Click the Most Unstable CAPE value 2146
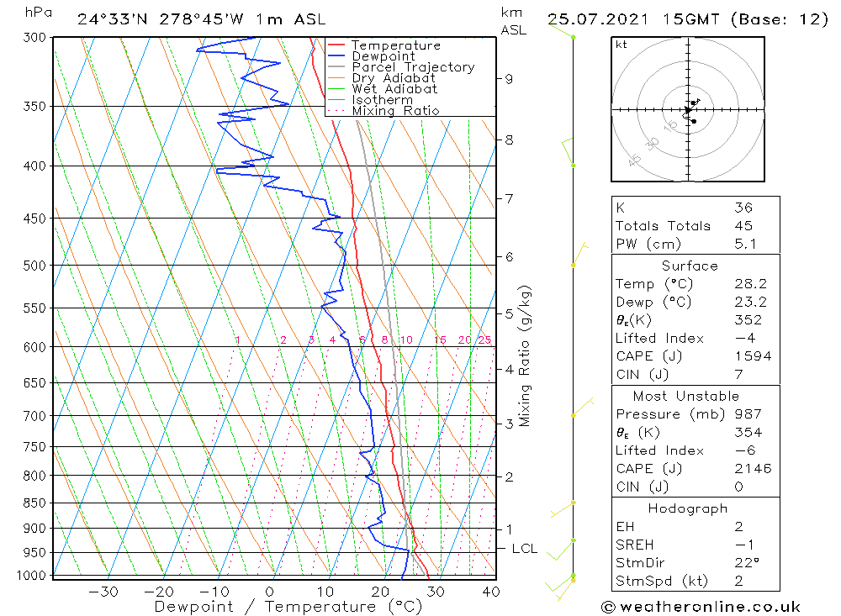This screenshot has height=616, width=841. click(753, 469)
